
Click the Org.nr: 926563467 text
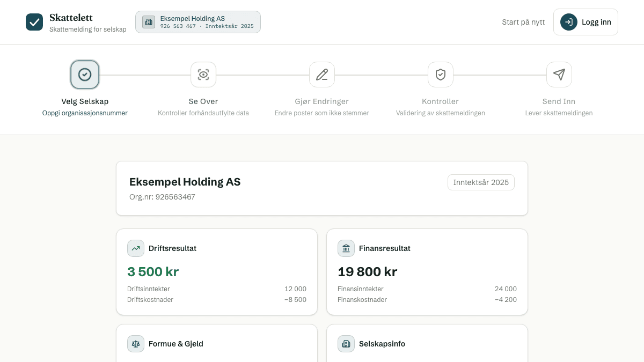pos(162,197)
